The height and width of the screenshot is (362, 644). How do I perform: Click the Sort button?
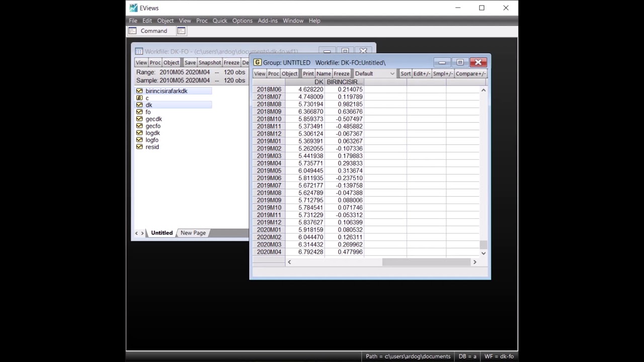point(406,73)
